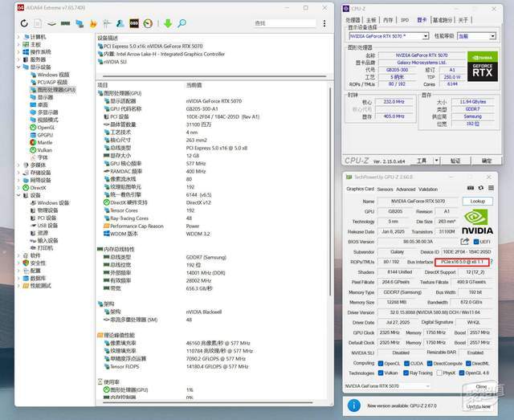Click NVIDIA logo in GPU-Z
Image resolution: width=514 pixels, height=420 pixels.
coord(477,222)
